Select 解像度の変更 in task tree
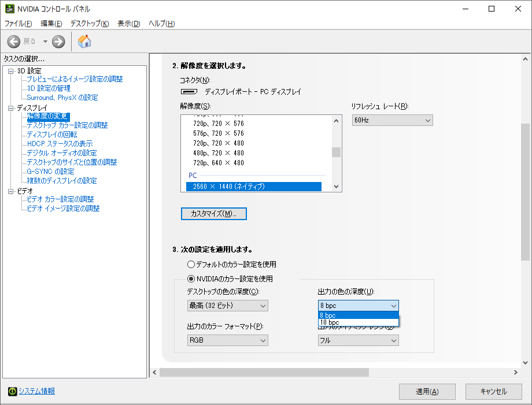The image size is (532, 405). 48,117
